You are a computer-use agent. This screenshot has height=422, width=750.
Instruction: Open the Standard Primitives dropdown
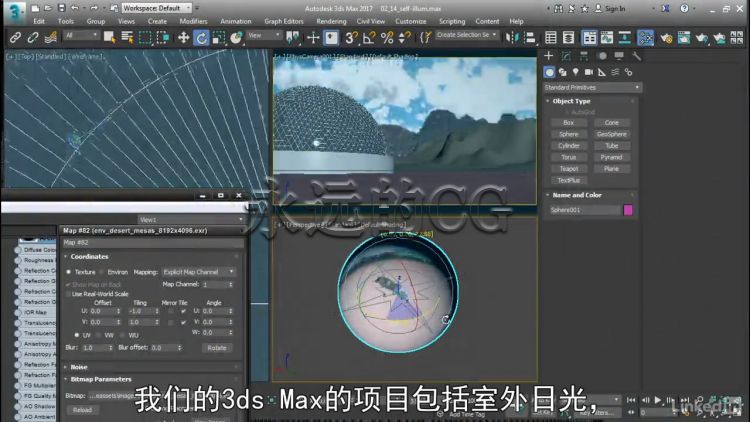tap(592, 88)
